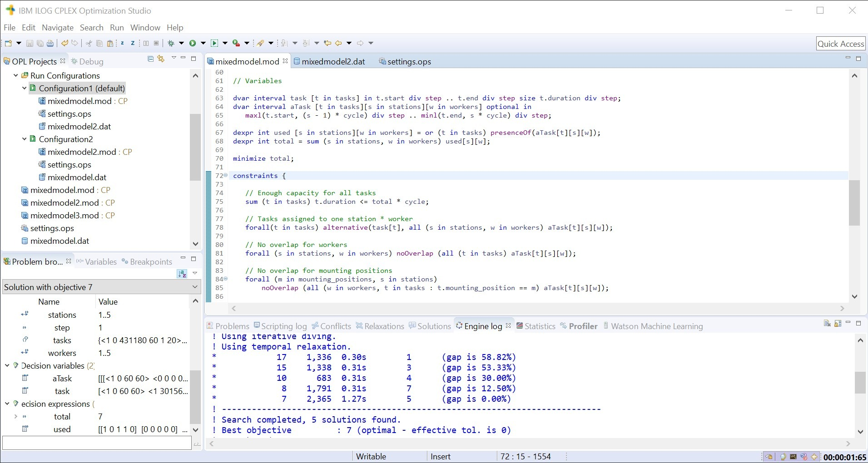Close the Engine log tab
This screenshot has width=868, height=463.
(x=508, y=325)
